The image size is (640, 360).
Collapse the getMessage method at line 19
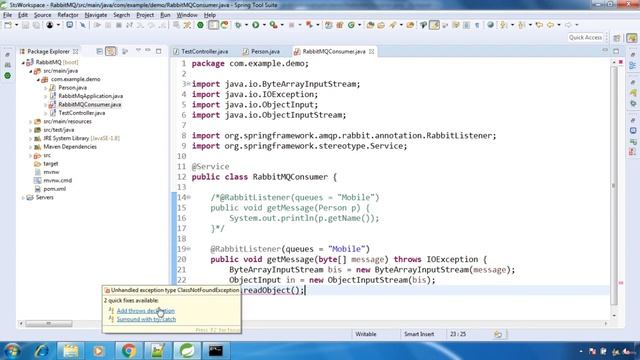[x=188, y=249]
